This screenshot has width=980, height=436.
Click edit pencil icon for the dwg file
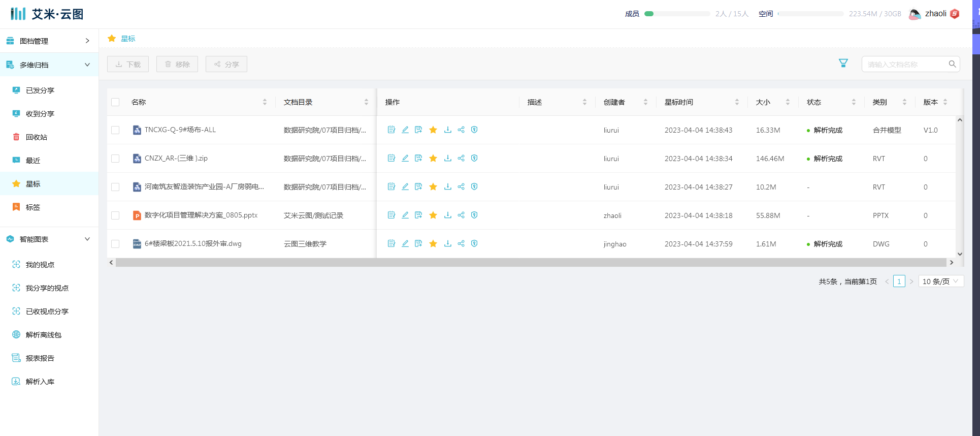[405, 244]
